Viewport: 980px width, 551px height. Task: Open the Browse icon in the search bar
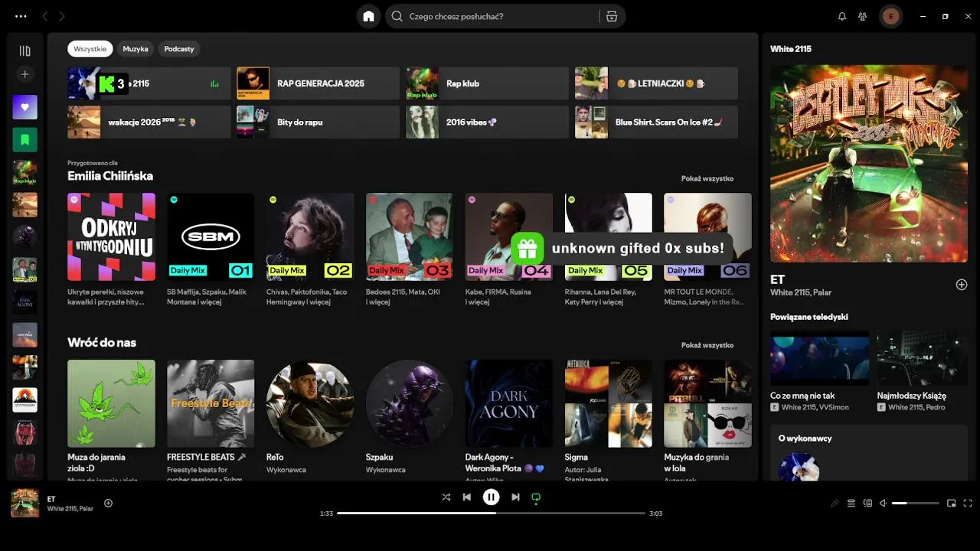point(612,16)
